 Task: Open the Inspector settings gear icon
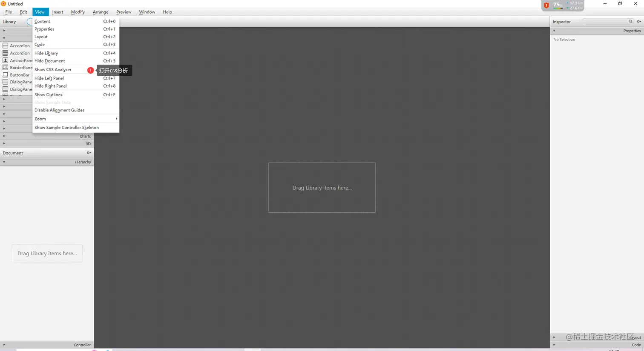pos(639,21)
